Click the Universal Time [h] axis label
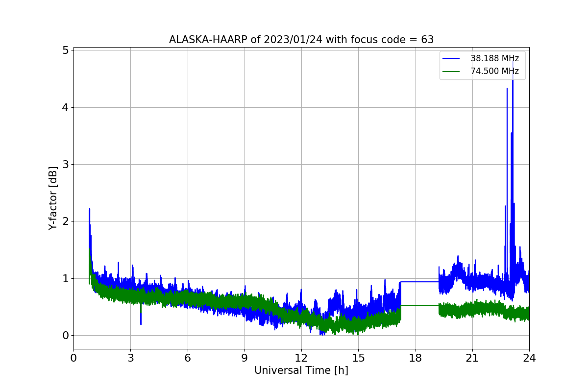Screen dimensions: 588x392 (301, 370)
